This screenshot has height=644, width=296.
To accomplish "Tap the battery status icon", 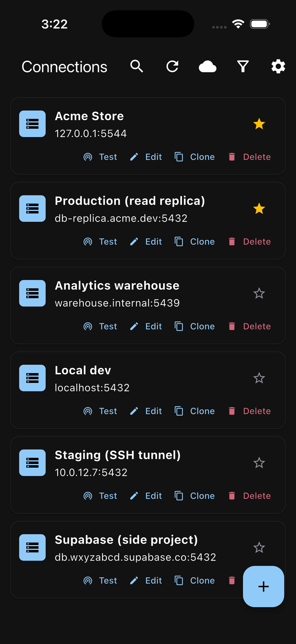I will [260, 24].
